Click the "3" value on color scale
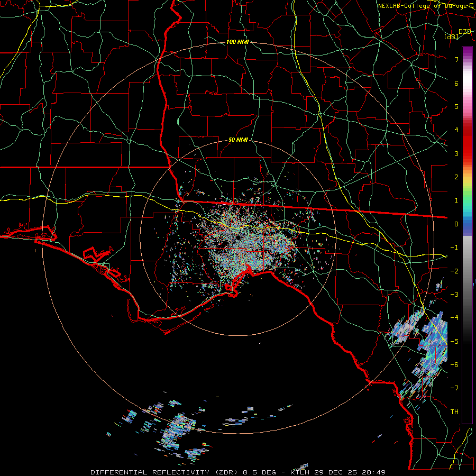476x476 pixels. point(456,153)
